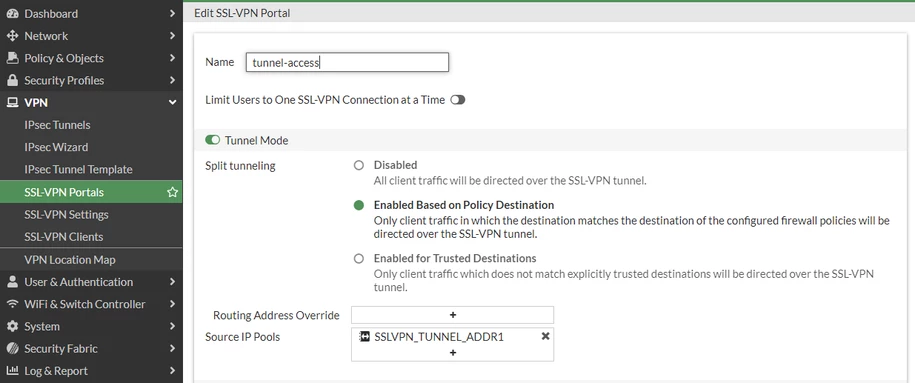Viewport: 915px width, 383px height.
Task: Click the Name field containing tunnel-access
Action: (x=347, y=62)
